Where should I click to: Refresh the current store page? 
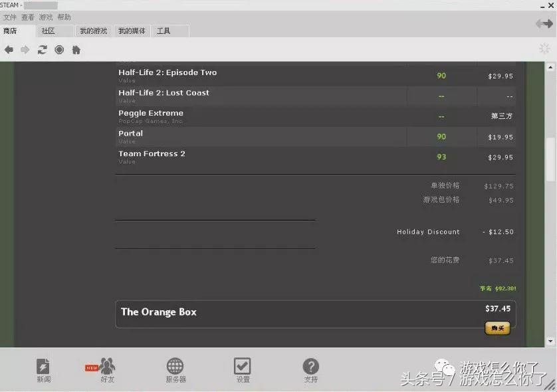click(x=43, y=49)
